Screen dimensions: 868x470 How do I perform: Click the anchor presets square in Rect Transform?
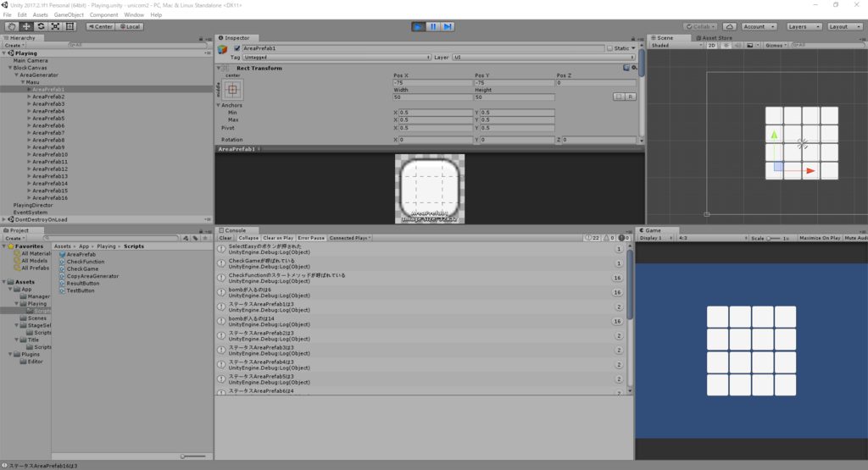232,90
